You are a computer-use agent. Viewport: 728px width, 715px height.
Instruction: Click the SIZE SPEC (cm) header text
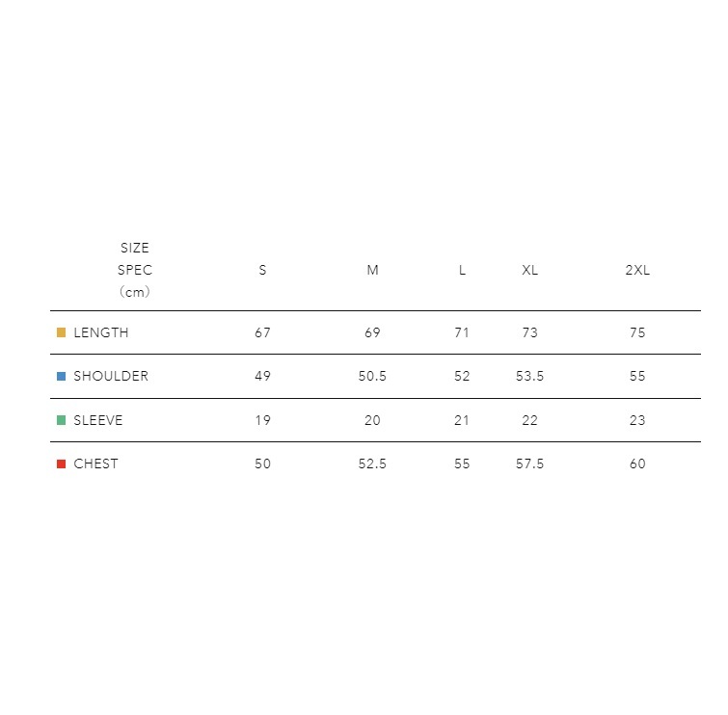(x=135, y=270)
